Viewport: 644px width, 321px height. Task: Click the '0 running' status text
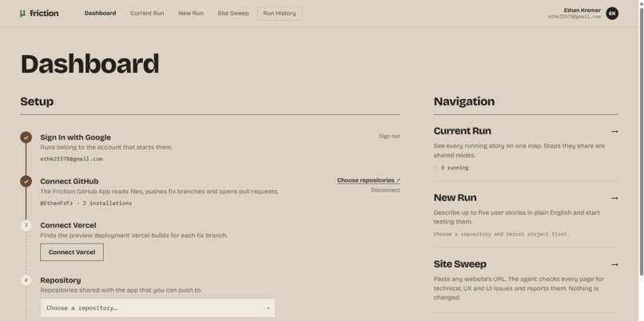coord(455,168)
